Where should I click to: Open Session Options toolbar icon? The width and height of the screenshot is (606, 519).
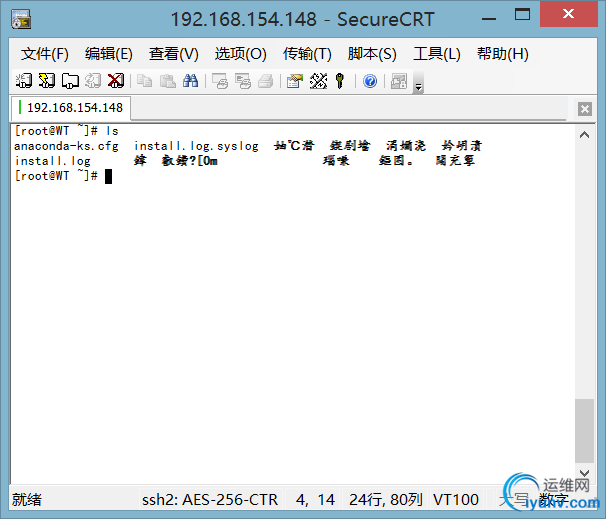point(295,81)
